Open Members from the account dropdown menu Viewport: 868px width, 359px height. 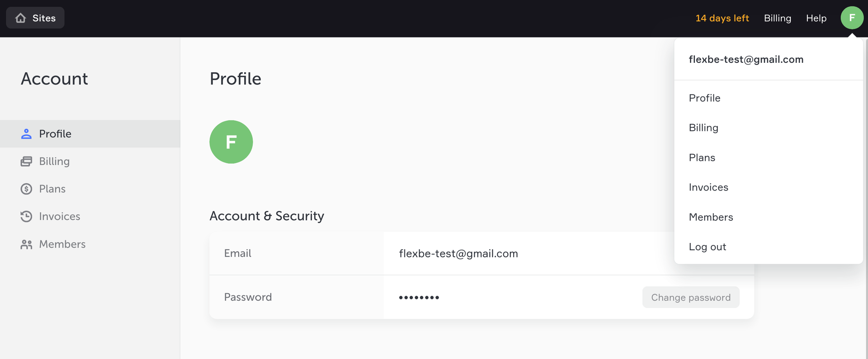click(711, 217)
